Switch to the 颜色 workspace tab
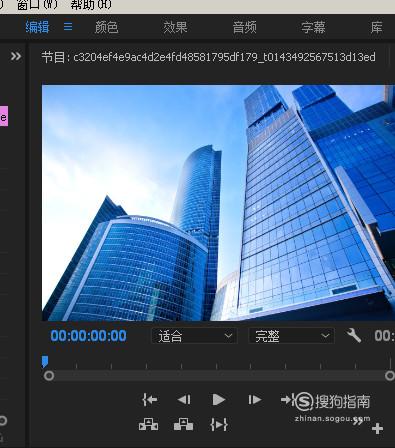Image resolution: width=395 pixels, height=448 pixels. tap(106, 27)
